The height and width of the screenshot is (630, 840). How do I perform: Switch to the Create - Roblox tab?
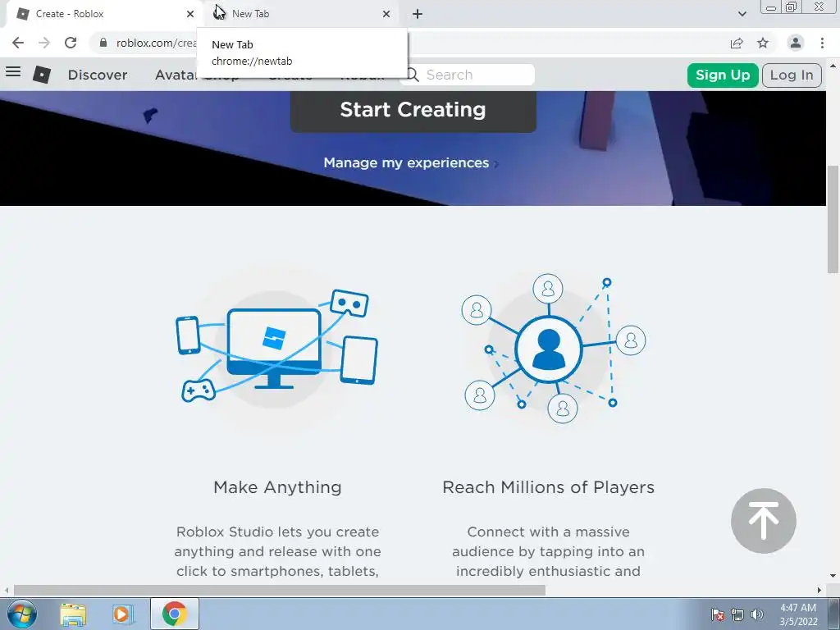100,14
